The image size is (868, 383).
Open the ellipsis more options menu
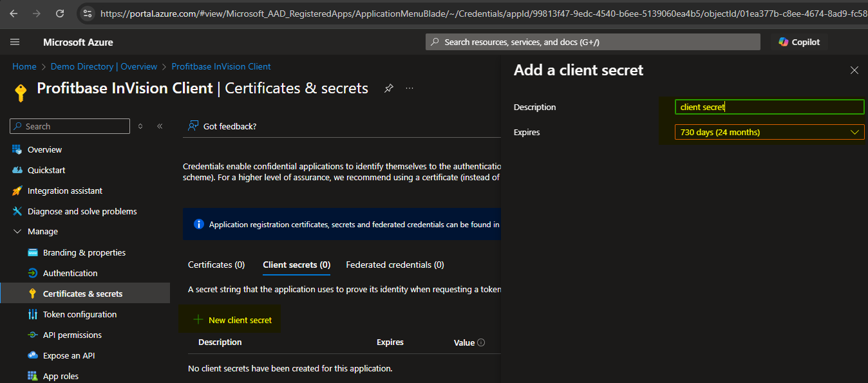click(x=409, y=88)
